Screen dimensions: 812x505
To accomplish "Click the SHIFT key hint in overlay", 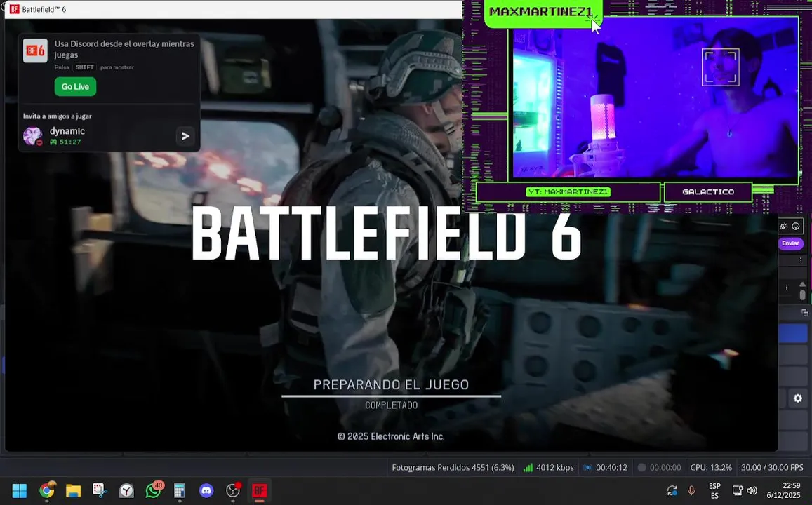I will 84,67.
